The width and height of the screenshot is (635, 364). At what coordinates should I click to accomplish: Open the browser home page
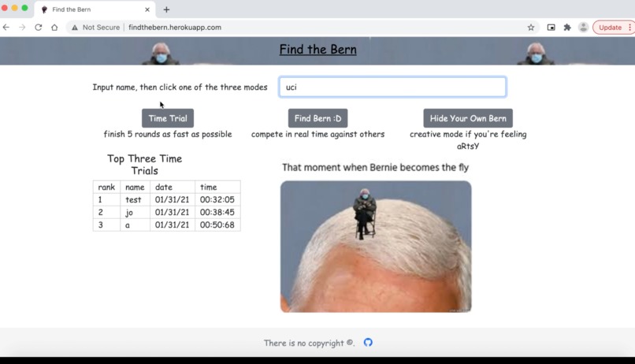54,27
